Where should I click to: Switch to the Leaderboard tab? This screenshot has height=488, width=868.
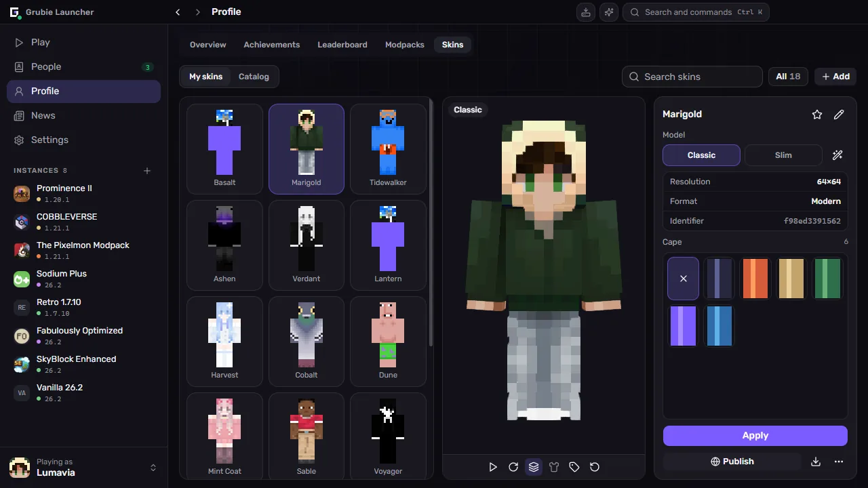(342, 45)
